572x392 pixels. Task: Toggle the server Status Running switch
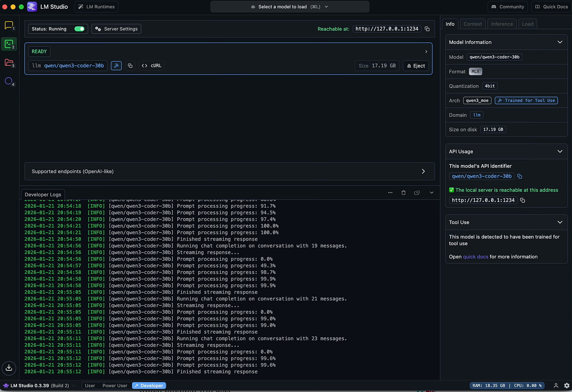tap(79, 29)
